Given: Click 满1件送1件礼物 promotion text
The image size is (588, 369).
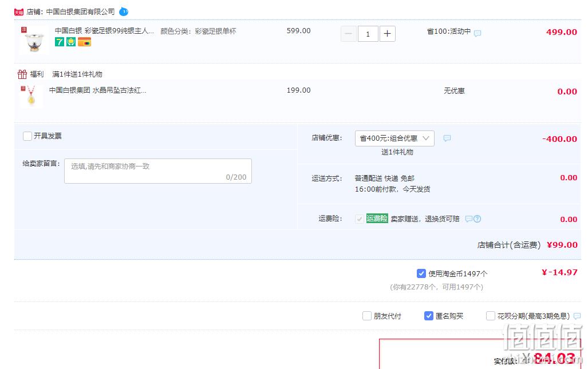Looking at the screenshot, I should tap(77, 74).
